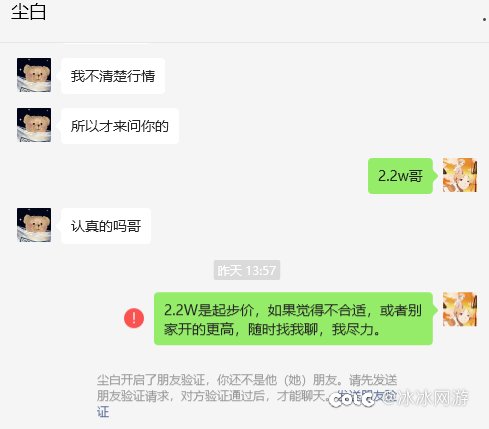Click the wrapped "证" link text on last line

coord(103,412)
